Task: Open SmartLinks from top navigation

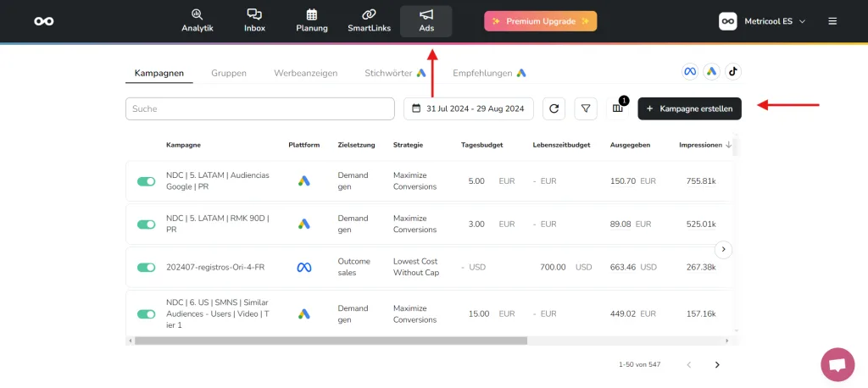Action: [x=368, y=20]
